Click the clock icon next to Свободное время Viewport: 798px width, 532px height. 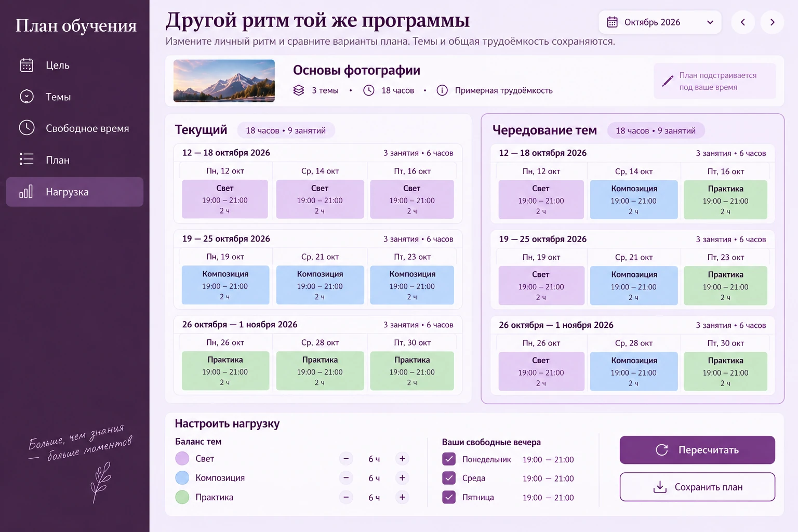26,128
